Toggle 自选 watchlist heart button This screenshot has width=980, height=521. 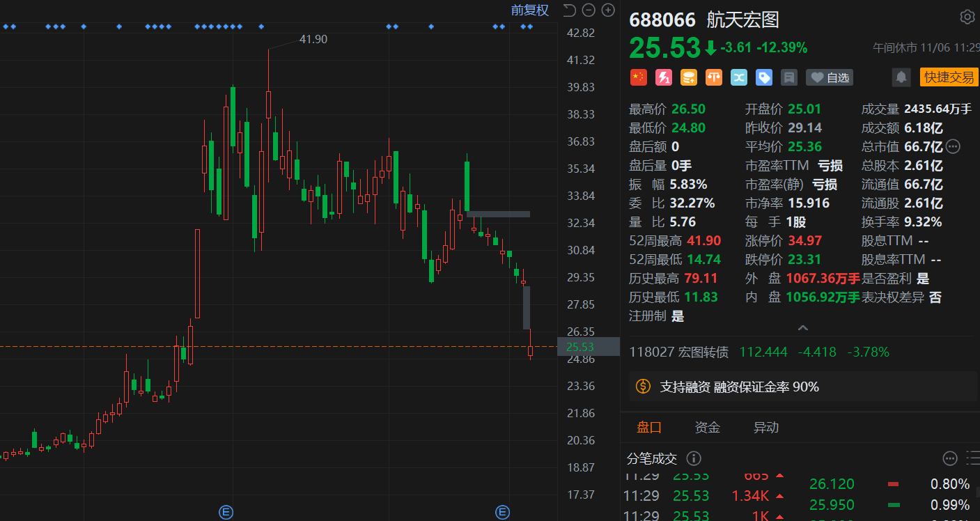830,77
